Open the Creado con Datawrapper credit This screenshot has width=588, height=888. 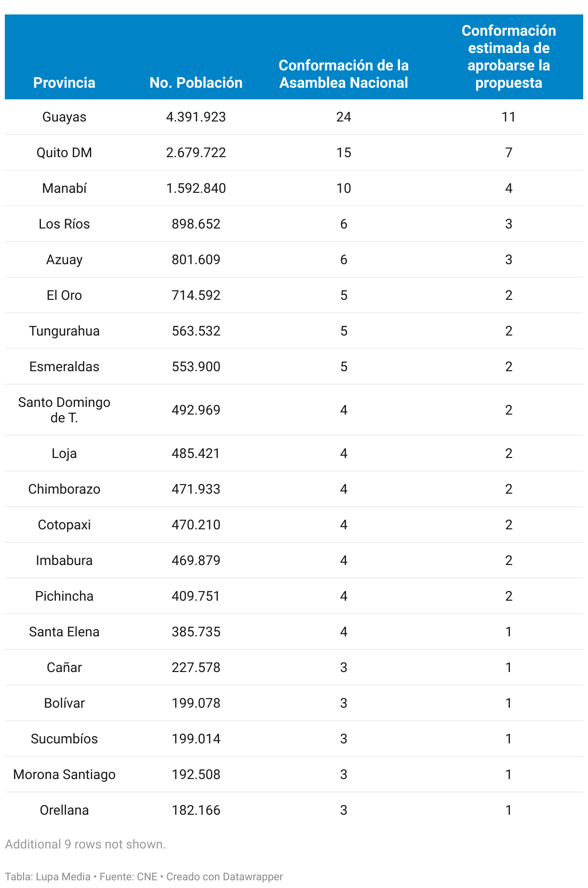[x=225, y=876]
